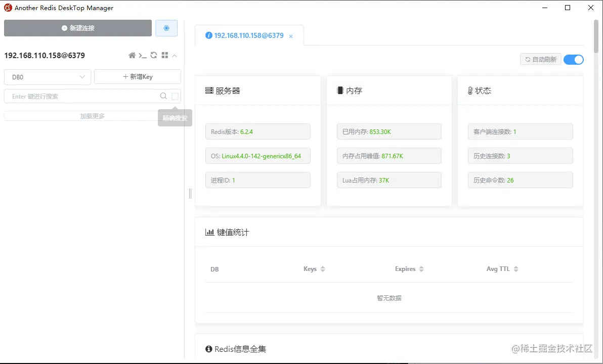Click the Load More (加载更多) button
603x364 pixels.
[92, 116]
